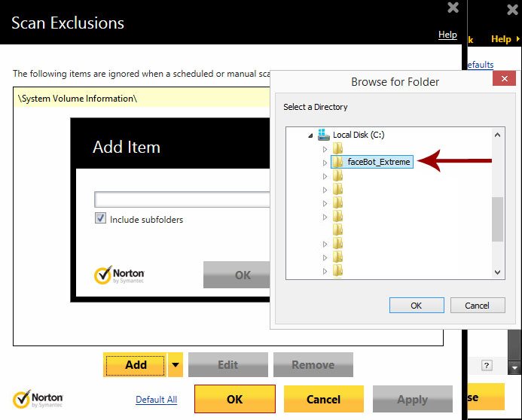Close the Browse for Folder dialog
The width and height of the screenshot is (522, 420).
click(505, 79)
